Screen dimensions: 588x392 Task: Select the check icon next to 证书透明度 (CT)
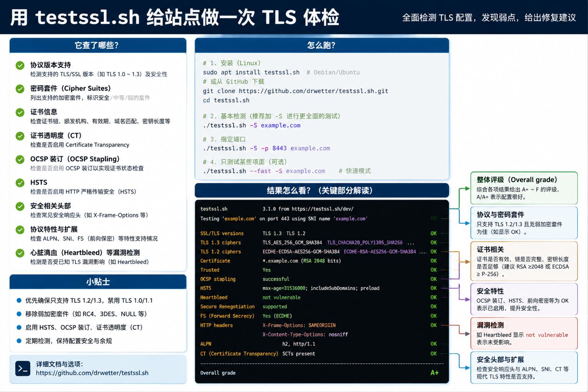coord(20,136)
